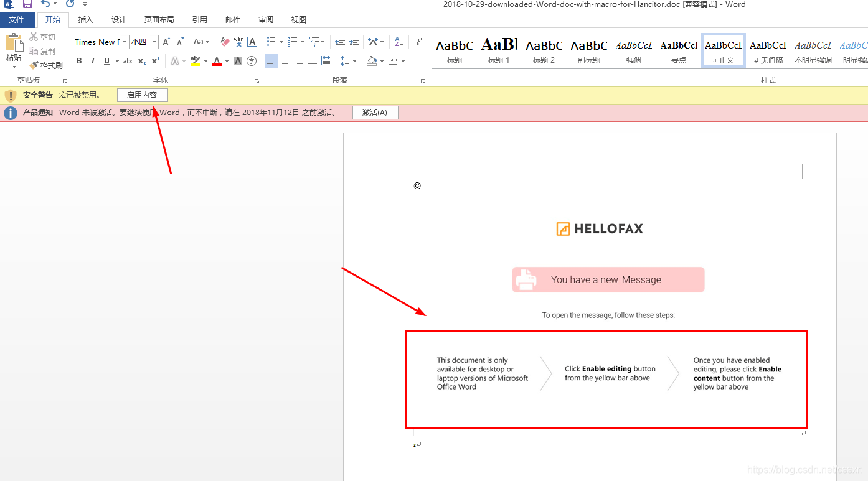Click the Character Border icon
The height and width of the screenshot is (481, 868).
tap(252, 42)
